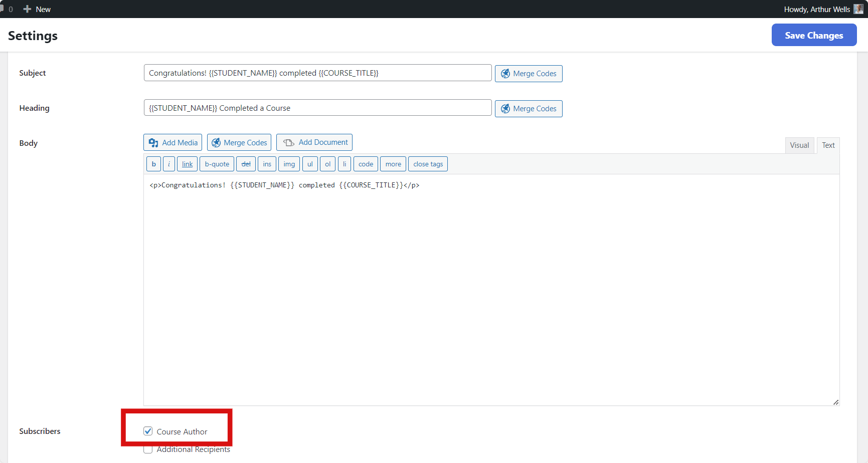
Task: Click the Subject input field
Action: click(x=317, y=73)
